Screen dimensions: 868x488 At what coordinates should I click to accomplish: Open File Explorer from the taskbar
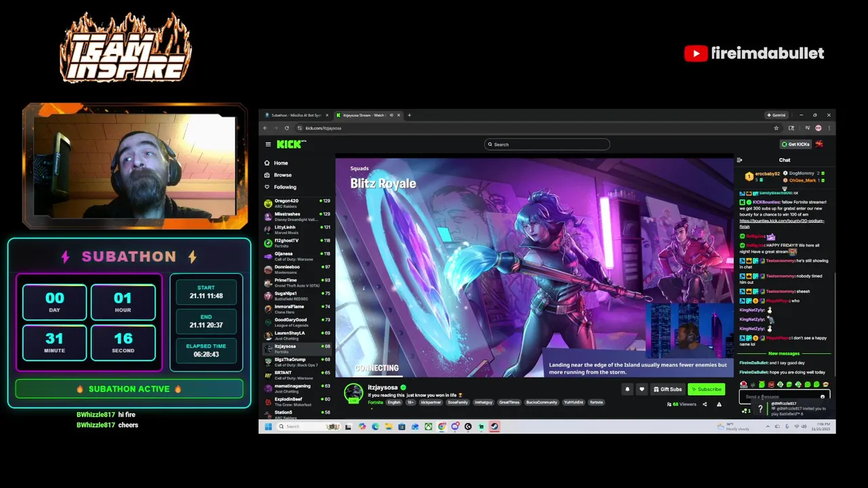[389, 426]
